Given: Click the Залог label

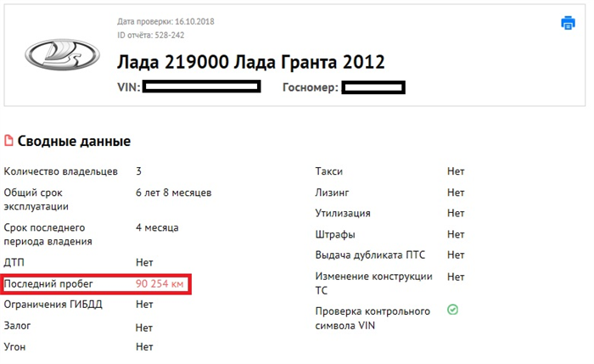Looking at the screenshot, I should pyautogui.click(x=17, y=326).
